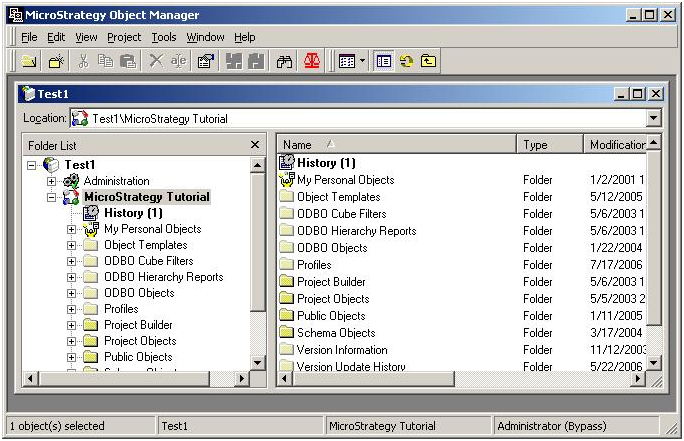Viewport: 684px width, 441px height.
Task: Click the Refresh toolbar icon
Action: click(406, 61)
